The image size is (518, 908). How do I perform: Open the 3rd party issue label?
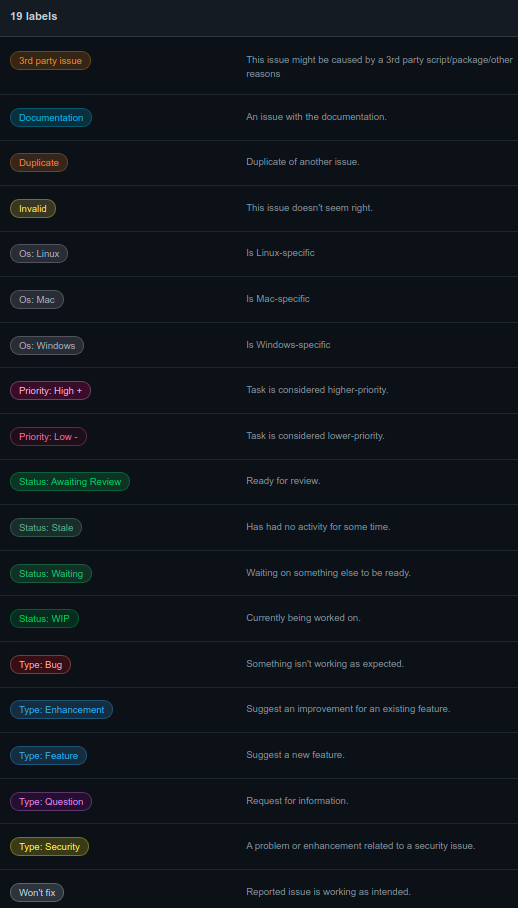(50, 61)
